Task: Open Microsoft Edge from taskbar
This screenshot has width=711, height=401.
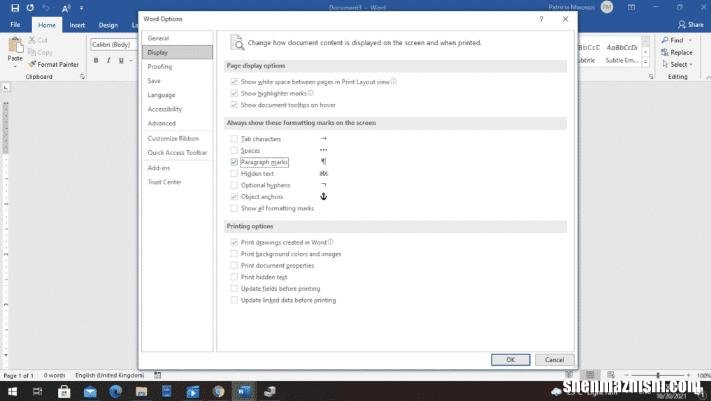Action: [116, 391]
